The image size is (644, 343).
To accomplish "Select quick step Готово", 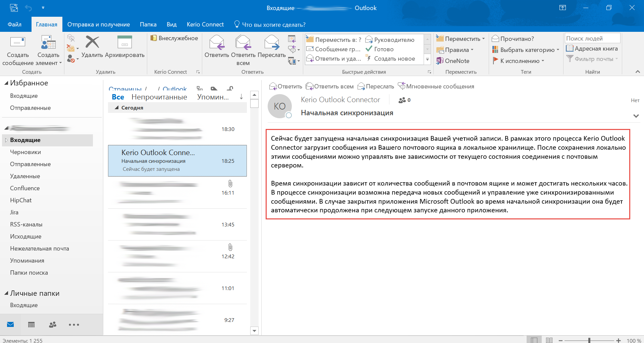I will pyautogui.click(x=380, y=49).
